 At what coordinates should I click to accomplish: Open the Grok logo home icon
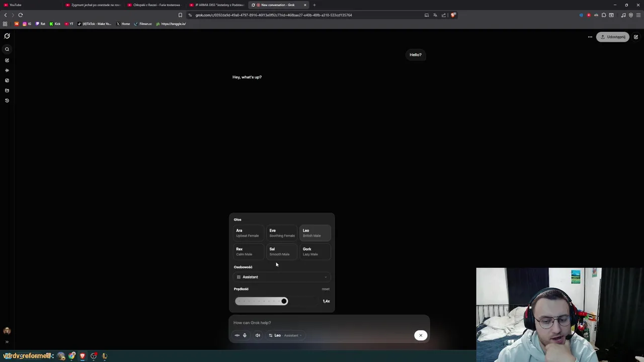pos(7,36)
